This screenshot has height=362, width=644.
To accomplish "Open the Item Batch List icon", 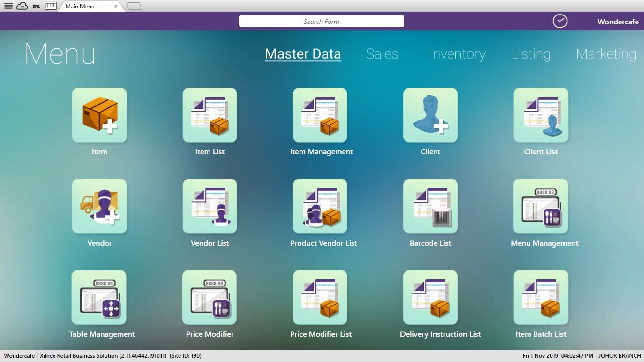I will (540, 298).
